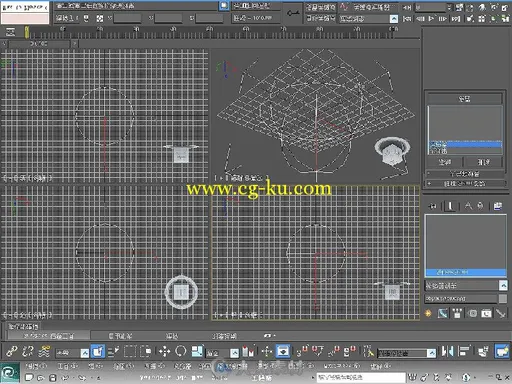Toggle the 3D Snaps button

coord(302,351)
